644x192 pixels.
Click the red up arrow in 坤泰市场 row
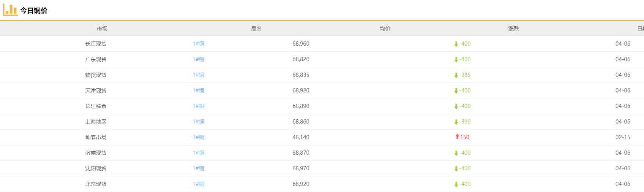click(x=457, y=137)
